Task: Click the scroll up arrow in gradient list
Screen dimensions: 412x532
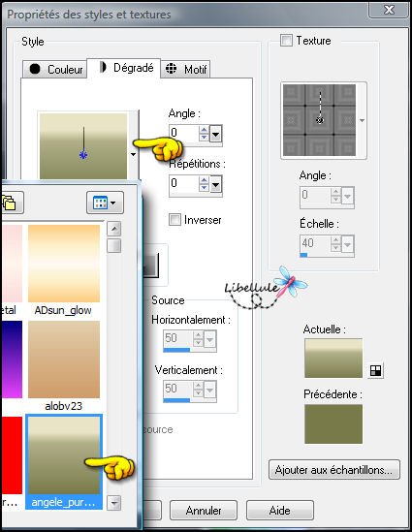Action: (114, 229)
